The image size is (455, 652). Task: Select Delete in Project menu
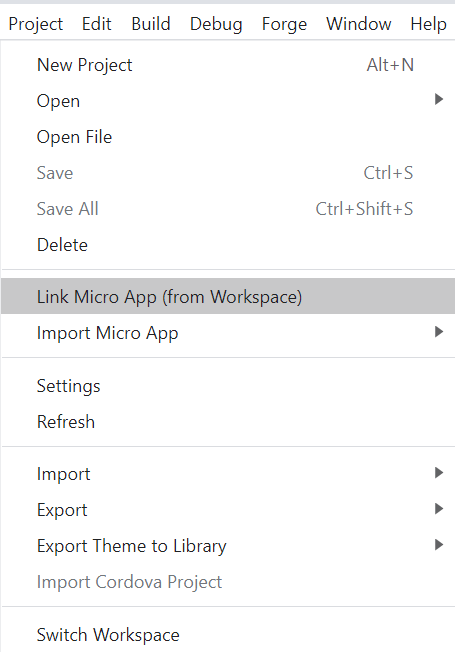pyautogui.click(x=228, y=244)
